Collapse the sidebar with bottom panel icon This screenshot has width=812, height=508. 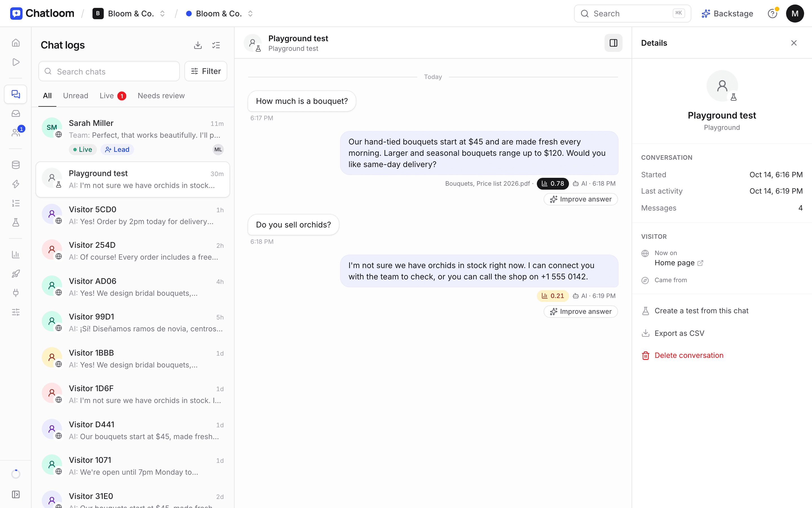point(16,494)
